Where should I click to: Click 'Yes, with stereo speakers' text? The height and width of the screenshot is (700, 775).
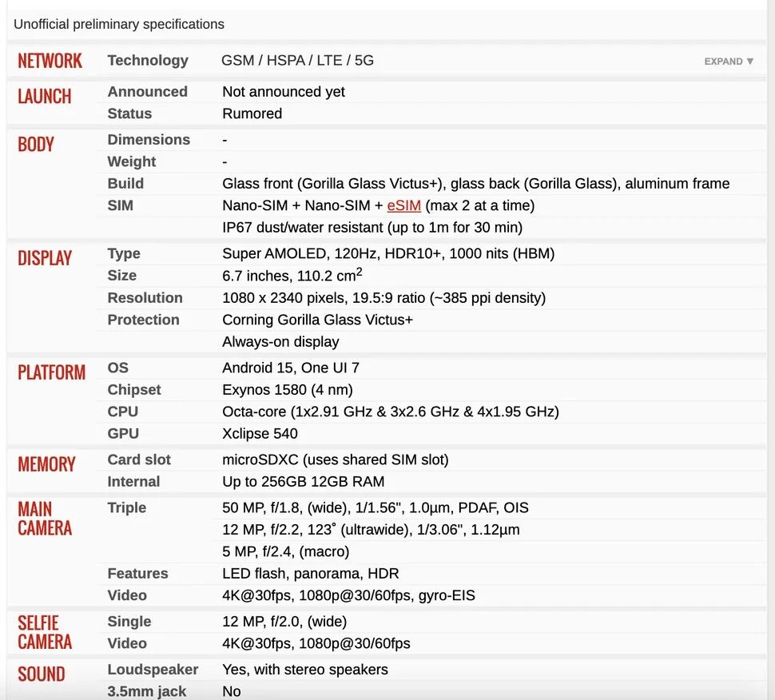305,670
